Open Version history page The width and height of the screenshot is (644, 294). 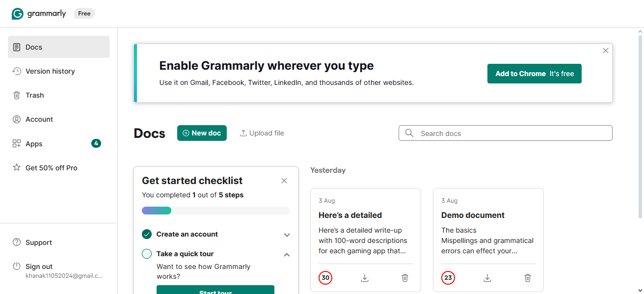[58, 71]
